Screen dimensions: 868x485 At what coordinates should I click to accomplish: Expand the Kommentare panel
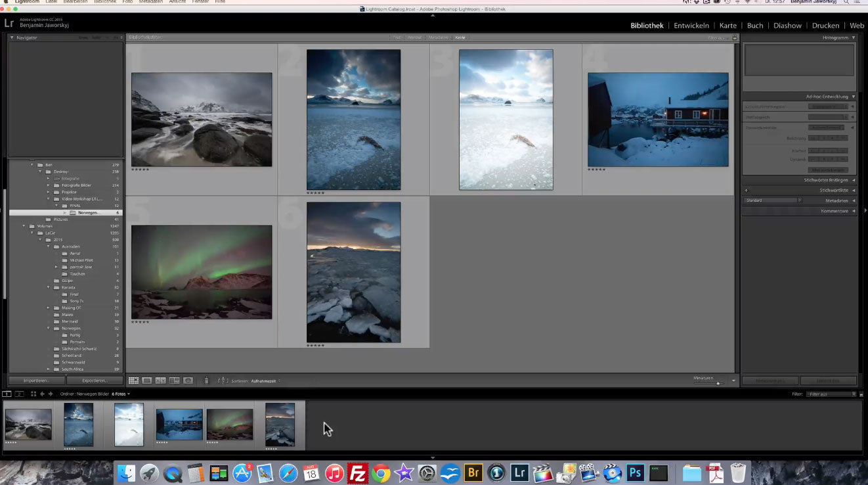854,211
